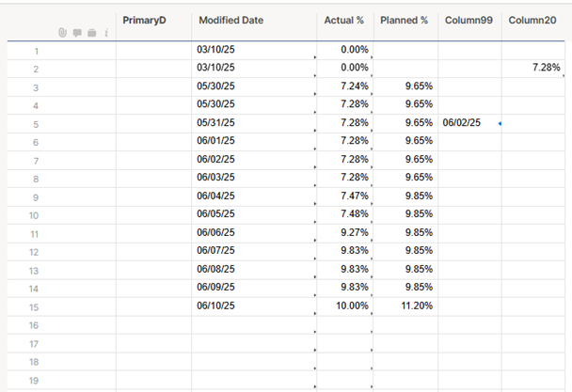Click the proofs icon beside comments
The image size is (572, 392).
pyautogui.click(x=92, y=33)
